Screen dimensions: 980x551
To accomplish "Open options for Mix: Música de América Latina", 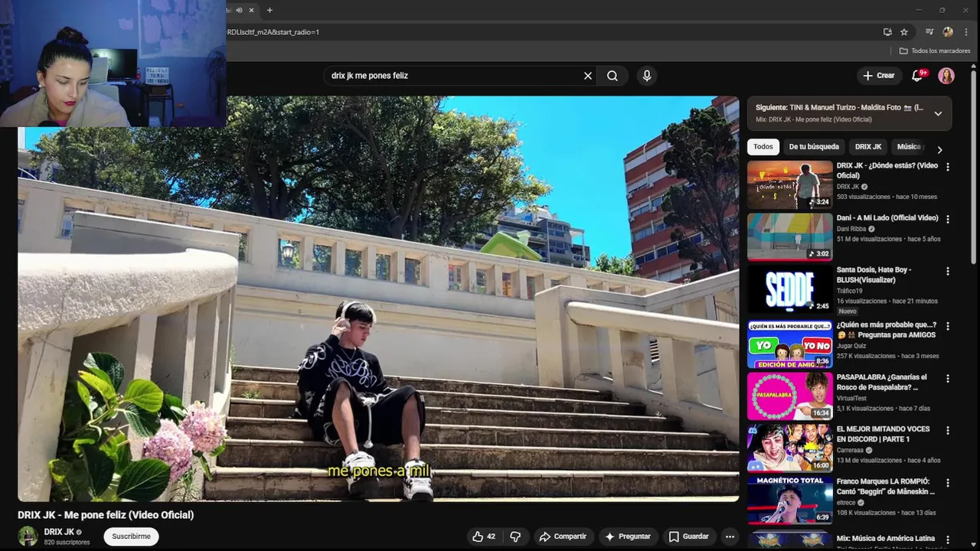I will tap(948, 540).
